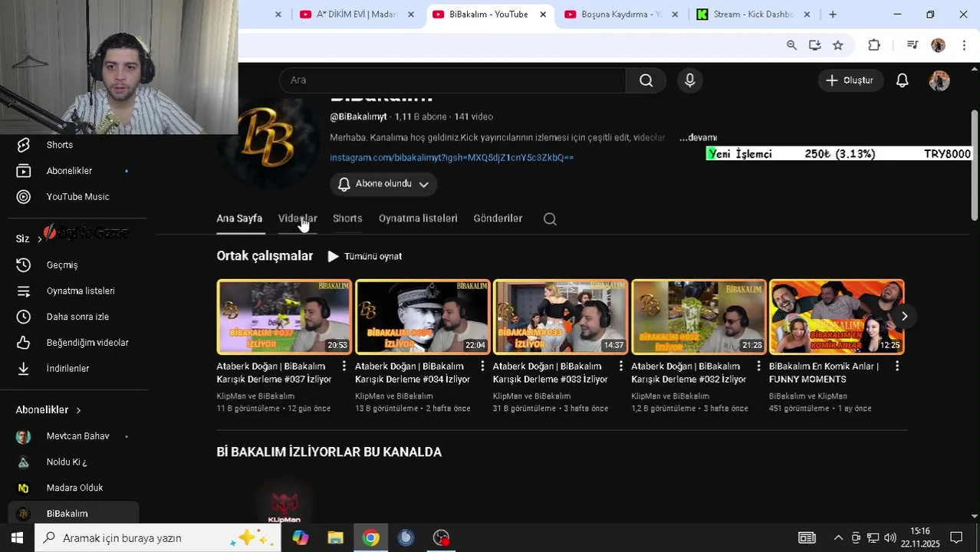Open Oynatma listeleri in sidebar
This screenshot has height=552, width=980.
click(x=81, y=291)
